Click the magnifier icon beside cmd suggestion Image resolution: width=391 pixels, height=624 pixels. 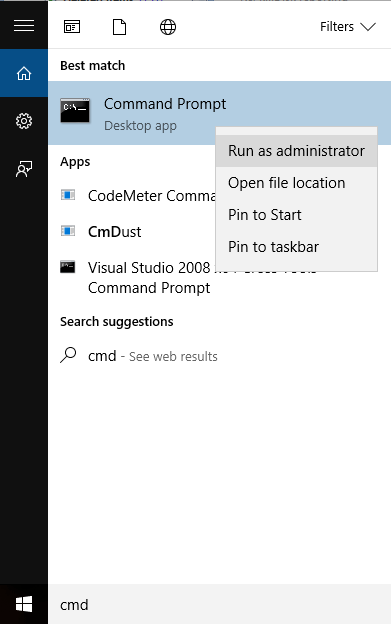[x=68, y=355]
